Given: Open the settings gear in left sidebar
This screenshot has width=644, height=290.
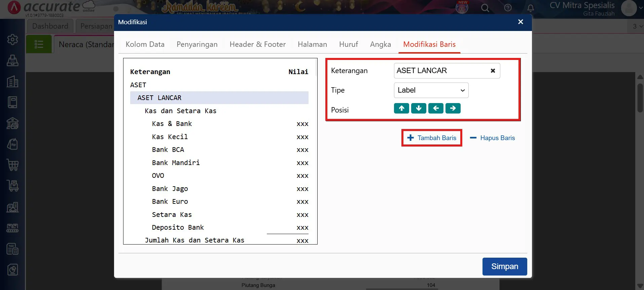Looking at the screenshot, I should [x=12, y=39].
